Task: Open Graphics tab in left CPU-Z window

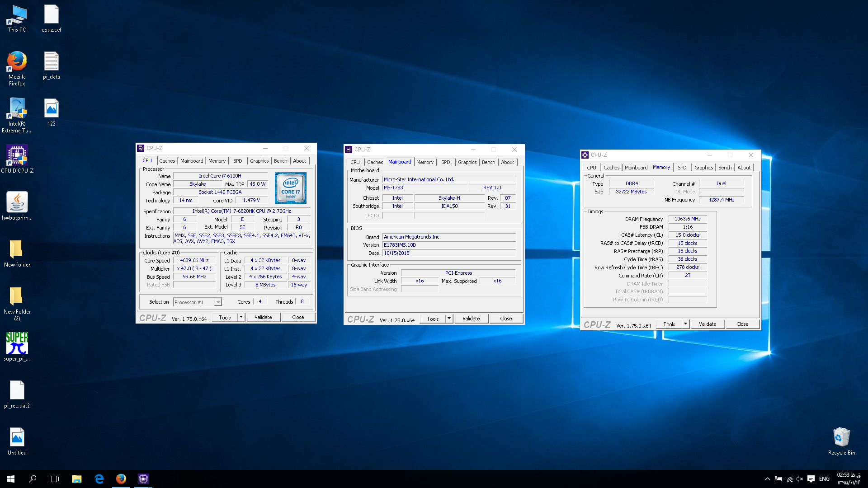Action: click(x=259, y=161)
